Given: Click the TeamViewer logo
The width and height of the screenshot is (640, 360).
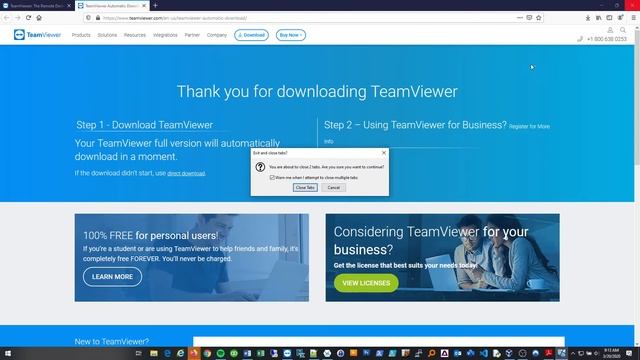Looking at the screenshot, I should 37,35.
